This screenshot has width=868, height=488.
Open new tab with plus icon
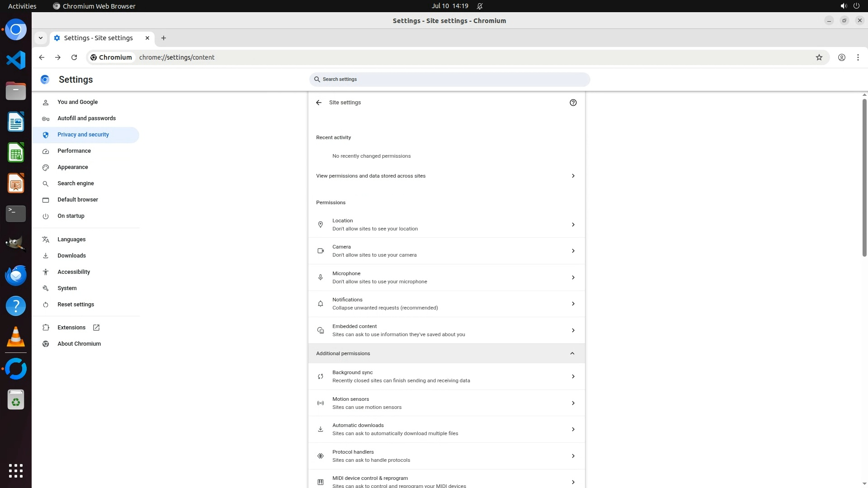pos(164,38)
